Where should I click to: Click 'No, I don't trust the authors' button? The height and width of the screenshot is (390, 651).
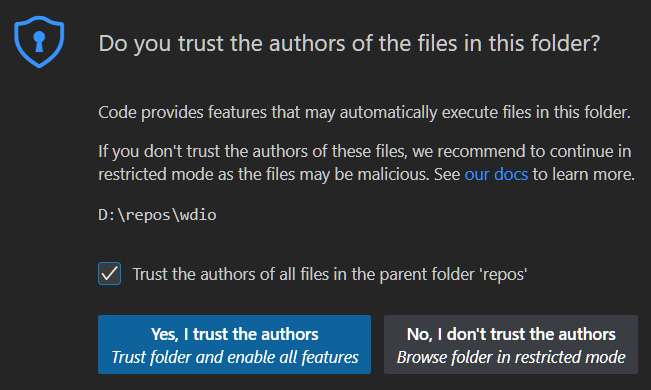(511, 344)
